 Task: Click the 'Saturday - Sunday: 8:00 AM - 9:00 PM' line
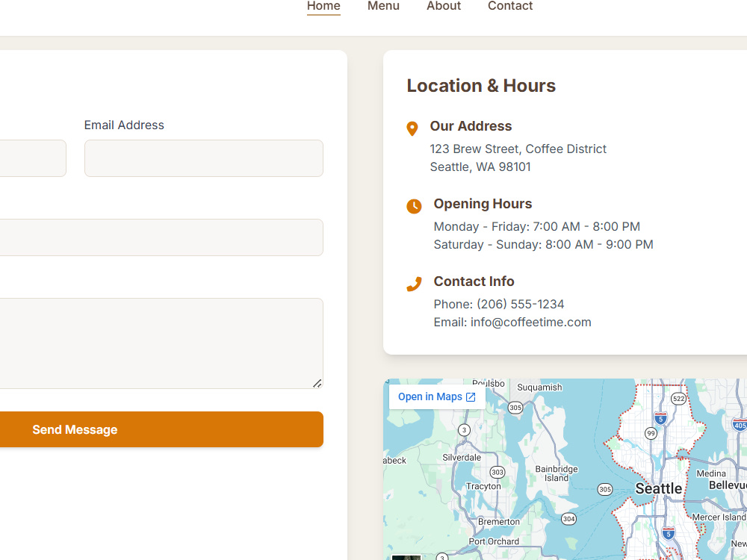click(x=543, y=245)
